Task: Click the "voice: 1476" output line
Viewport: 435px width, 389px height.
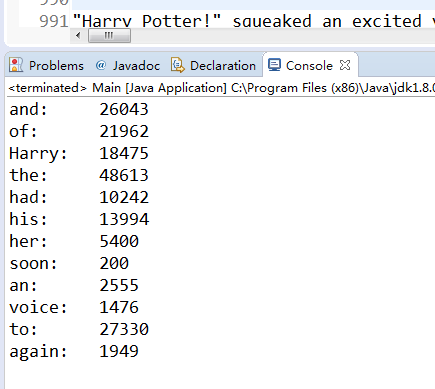Action: pos(74,307)
